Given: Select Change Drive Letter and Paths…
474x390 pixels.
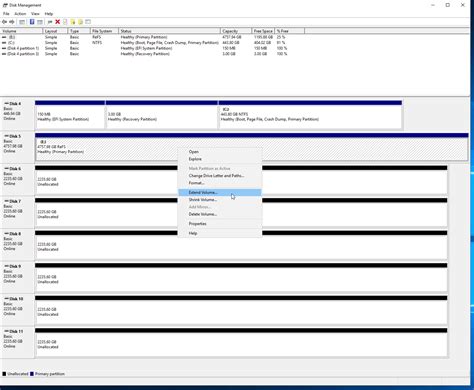Looking at the screenshot, I should point(220,176).
